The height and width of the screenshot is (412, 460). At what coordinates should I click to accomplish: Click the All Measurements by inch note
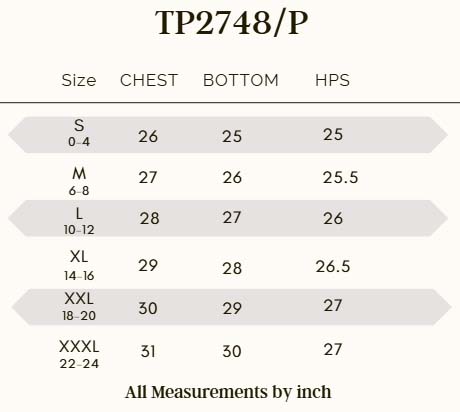228,392
